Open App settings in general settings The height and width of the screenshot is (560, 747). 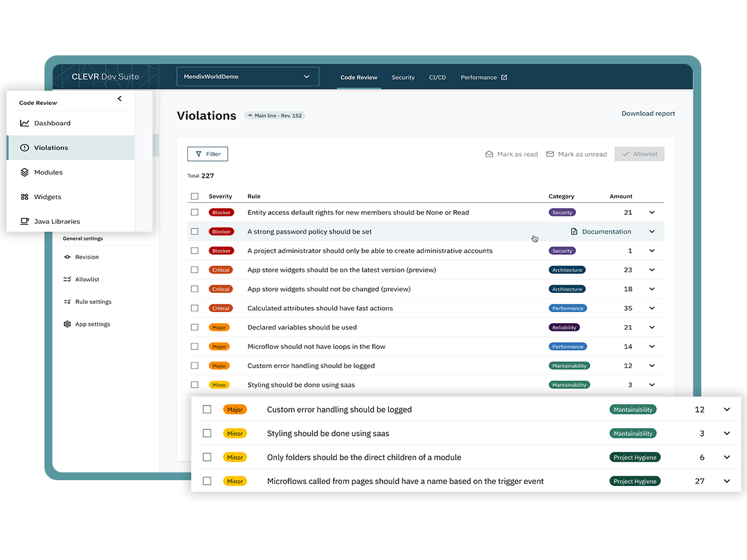(87, 324)
